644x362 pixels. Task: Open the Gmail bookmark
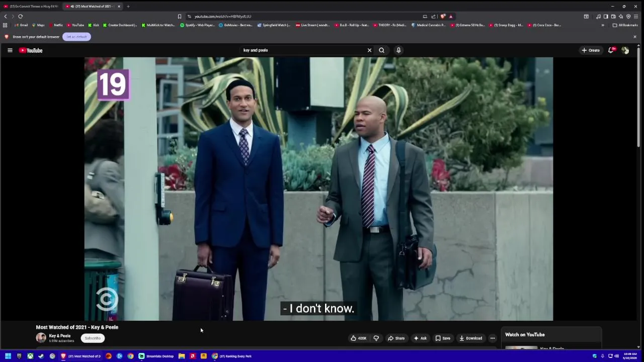21,25
